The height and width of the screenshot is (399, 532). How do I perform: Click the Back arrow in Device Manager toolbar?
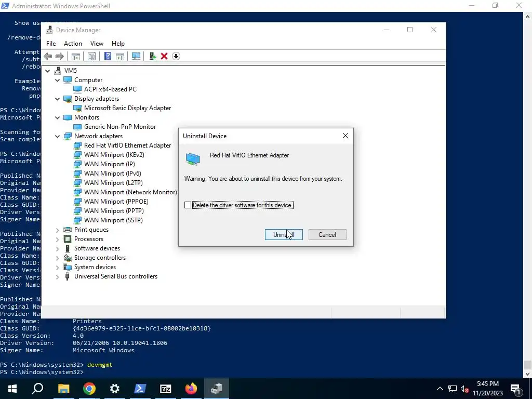click(x=48, y=56)
